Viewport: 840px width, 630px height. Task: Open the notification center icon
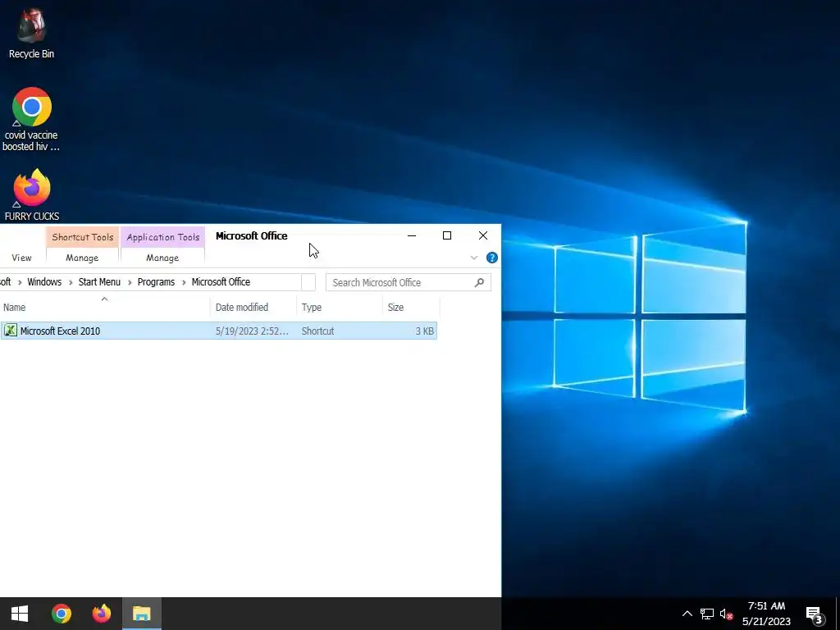[814, 614]
